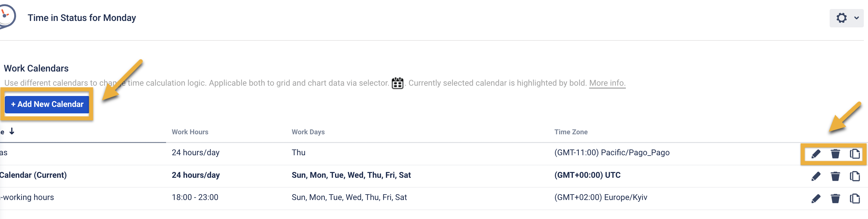Click the Time Zone column header
The width and height of the screenshot is (868, 219).
click(571, 132)
